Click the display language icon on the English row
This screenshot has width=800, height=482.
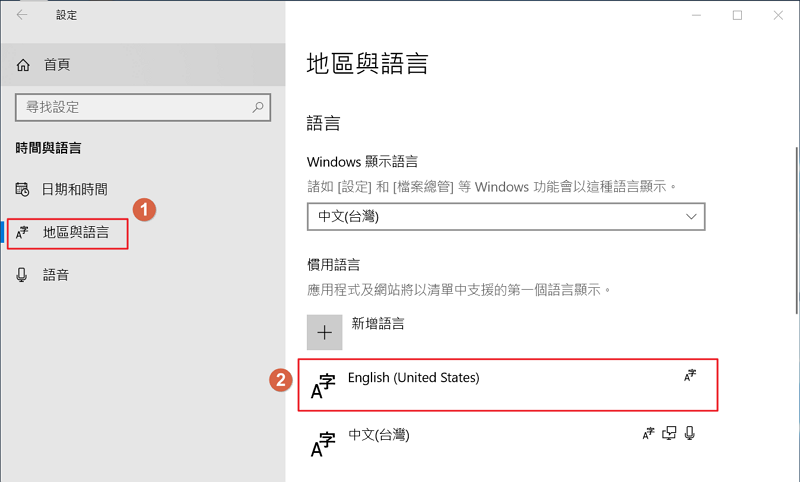(x=690, y=376)
